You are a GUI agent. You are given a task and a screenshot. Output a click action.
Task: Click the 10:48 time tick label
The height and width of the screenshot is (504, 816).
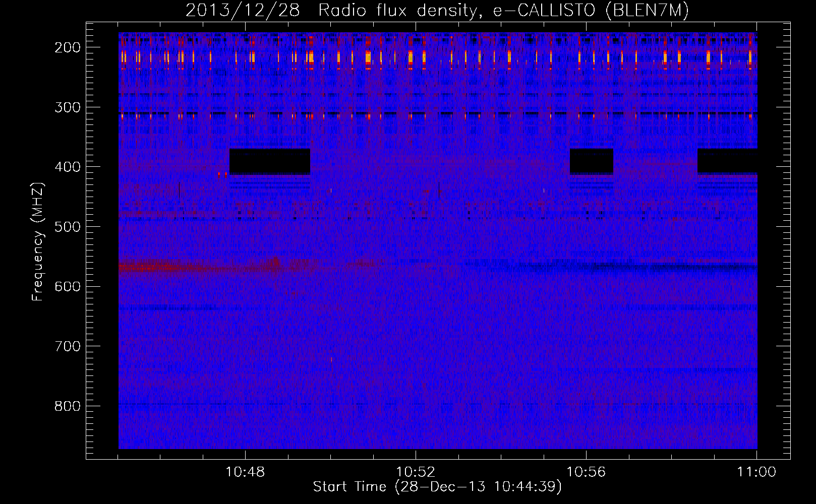245,472
